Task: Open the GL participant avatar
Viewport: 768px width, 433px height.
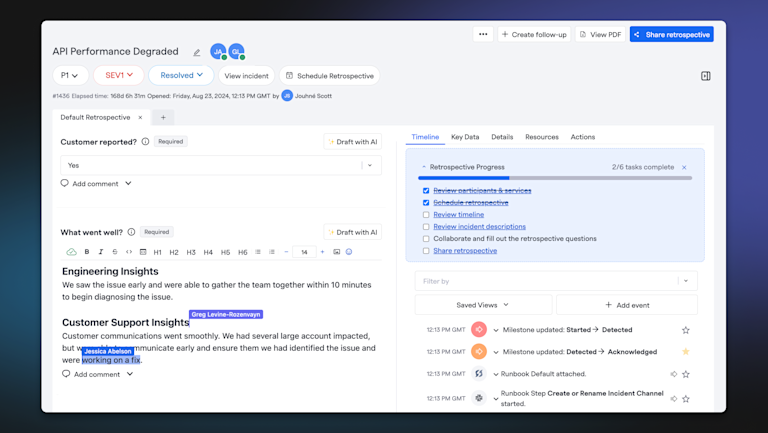Action: pyautogui.click(x=237, y=51)
